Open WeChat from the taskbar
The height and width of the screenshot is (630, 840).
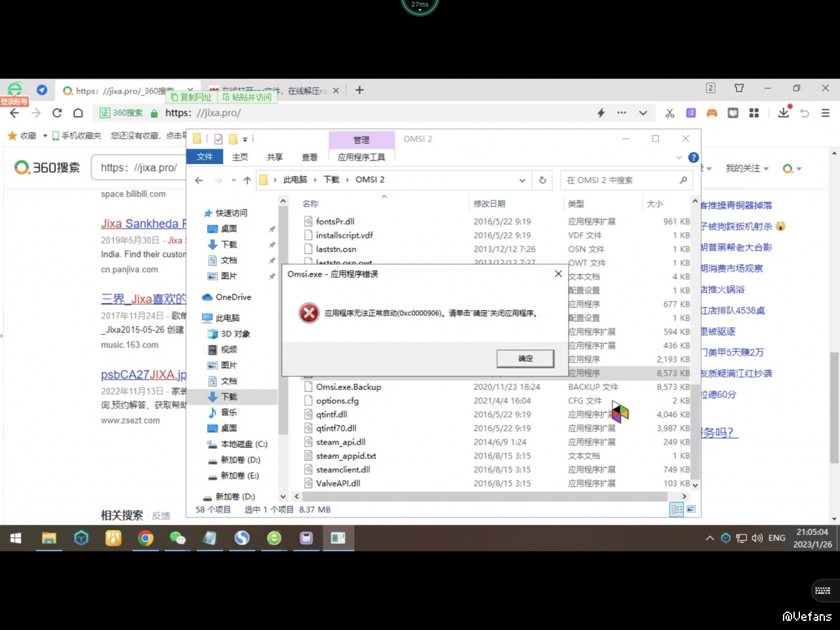click(178, 538)
